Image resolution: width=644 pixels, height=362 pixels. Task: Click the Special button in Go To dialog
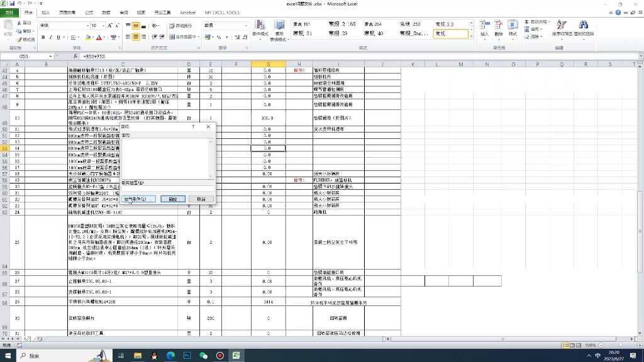[139, 199]
